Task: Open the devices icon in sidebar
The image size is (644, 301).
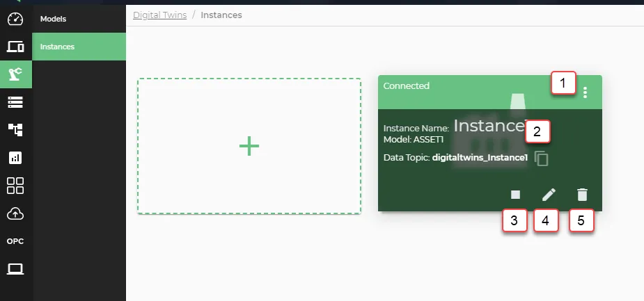Action: point(15,47)
